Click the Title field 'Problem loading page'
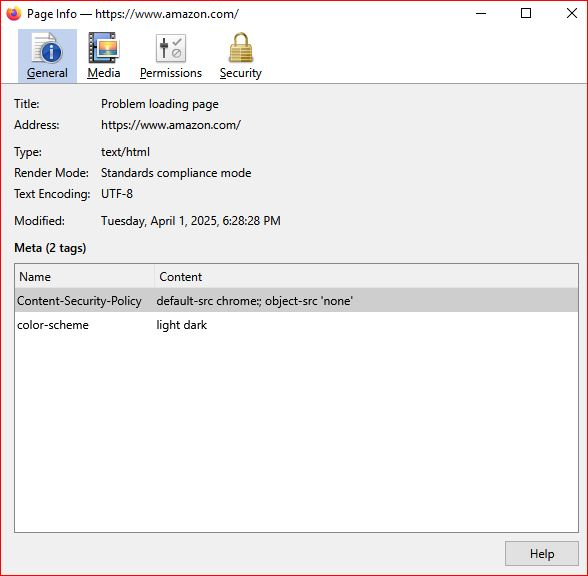The width and height of the screenshot is (588, 576). pyautogui.click(x=160, y=104)
